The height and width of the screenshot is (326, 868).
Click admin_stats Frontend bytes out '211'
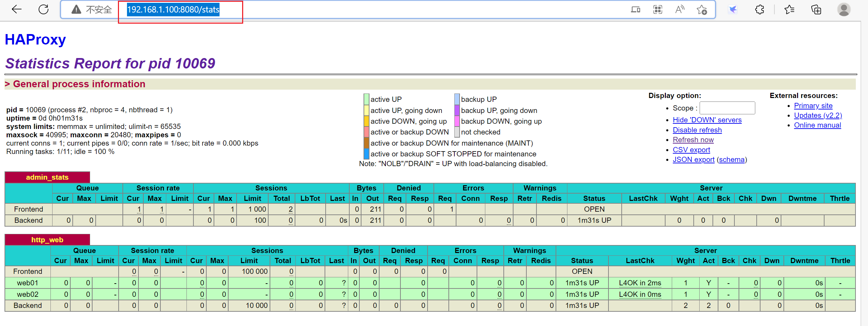tap(375, 209)
